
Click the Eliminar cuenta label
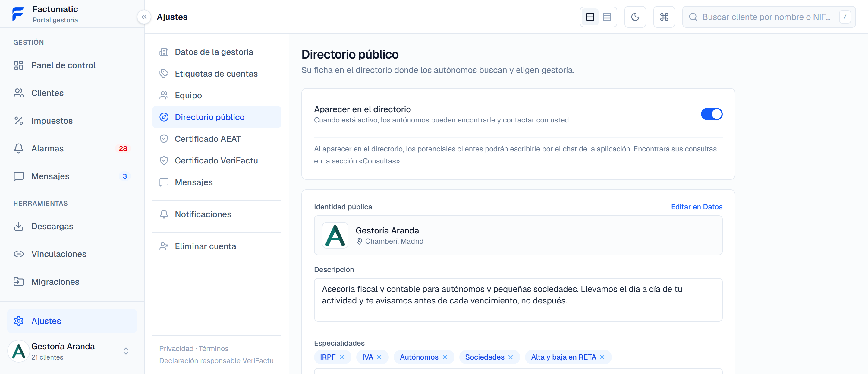pos(205,246)
